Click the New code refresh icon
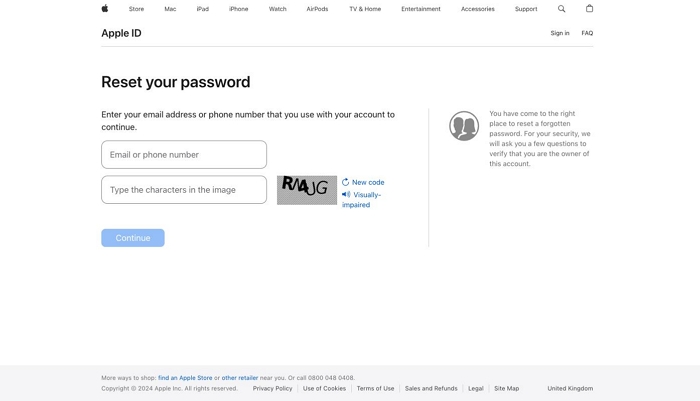This screenshot has height=401, width=700. pyautogui.click(x=346, y=182)
